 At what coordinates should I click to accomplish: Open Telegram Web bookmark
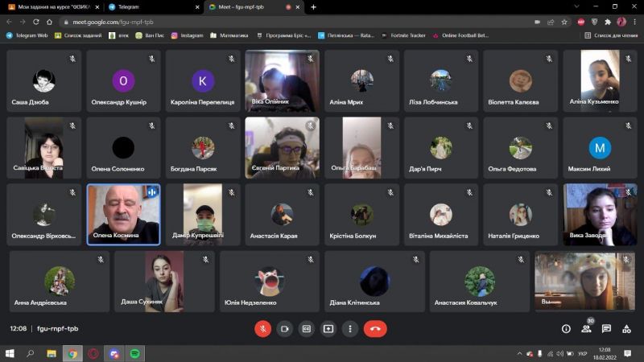click(27, 35)
